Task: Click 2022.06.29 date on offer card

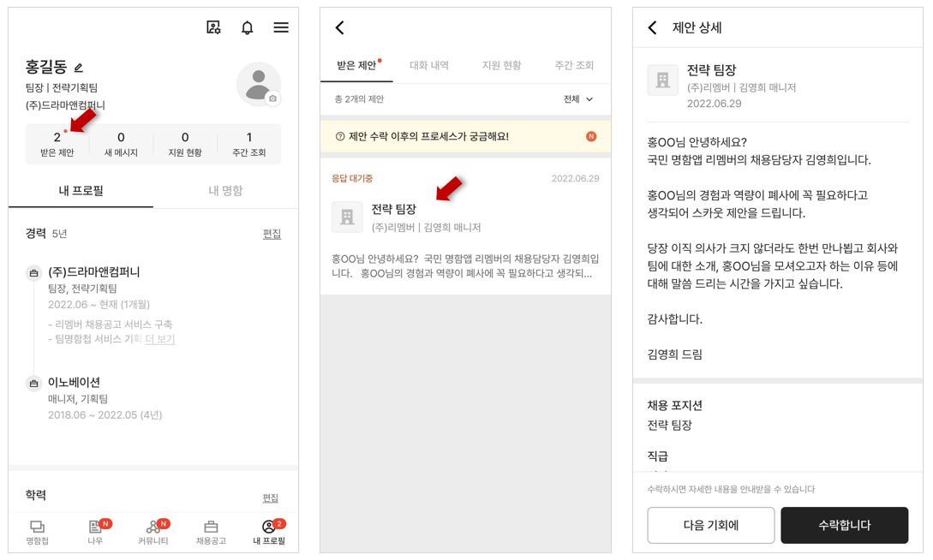Action: pos(576,178)
